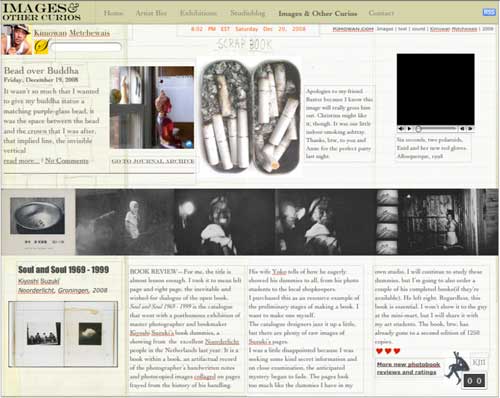Click the third red heart rating
This screenshot has width=500, height=398.
pyautogui.click(x=397, y=351)
